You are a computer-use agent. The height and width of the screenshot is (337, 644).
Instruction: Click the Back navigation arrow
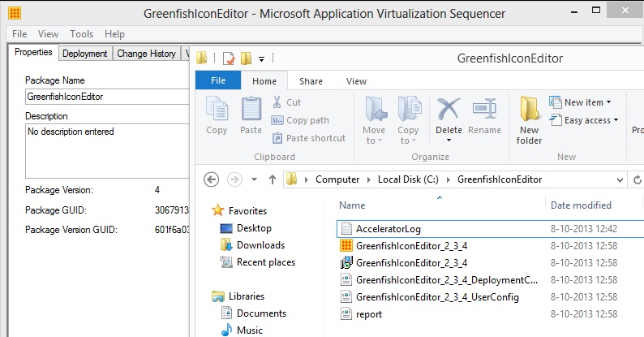212,179
